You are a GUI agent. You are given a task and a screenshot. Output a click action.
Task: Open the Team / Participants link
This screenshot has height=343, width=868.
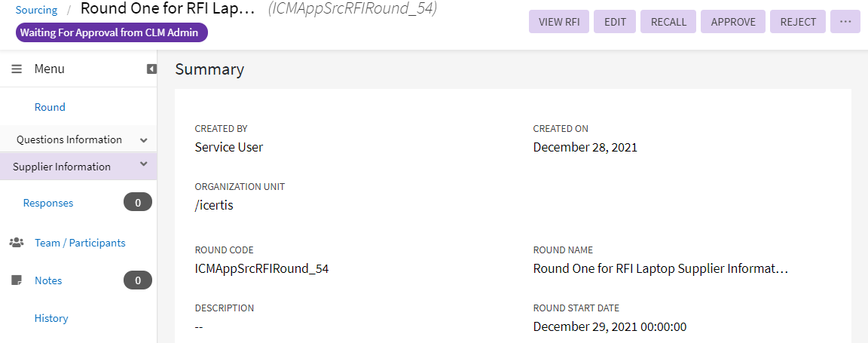point(80,243)
